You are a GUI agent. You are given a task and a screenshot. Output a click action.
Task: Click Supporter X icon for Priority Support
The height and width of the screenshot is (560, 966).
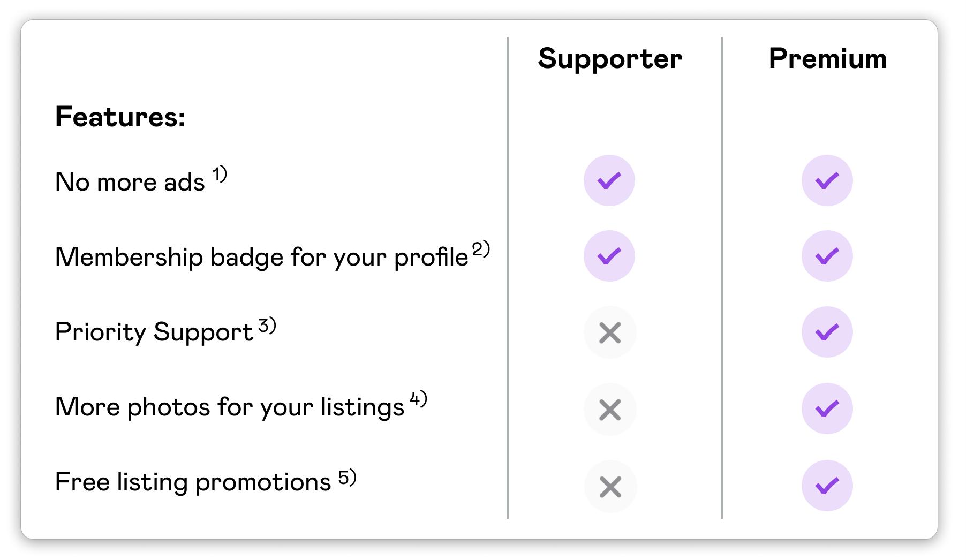tap(610, 332)
